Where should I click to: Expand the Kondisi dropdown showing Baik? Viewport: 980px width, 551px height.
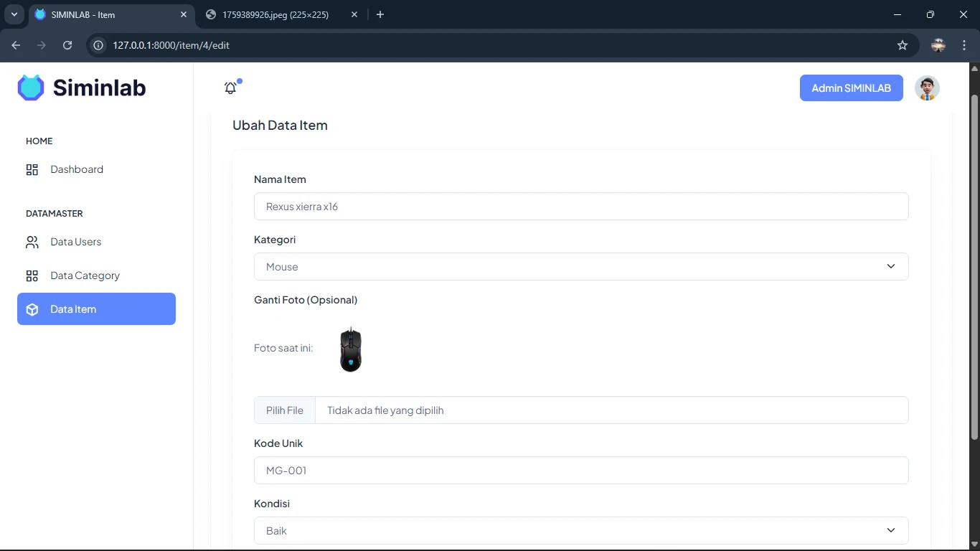pos(580,531)
